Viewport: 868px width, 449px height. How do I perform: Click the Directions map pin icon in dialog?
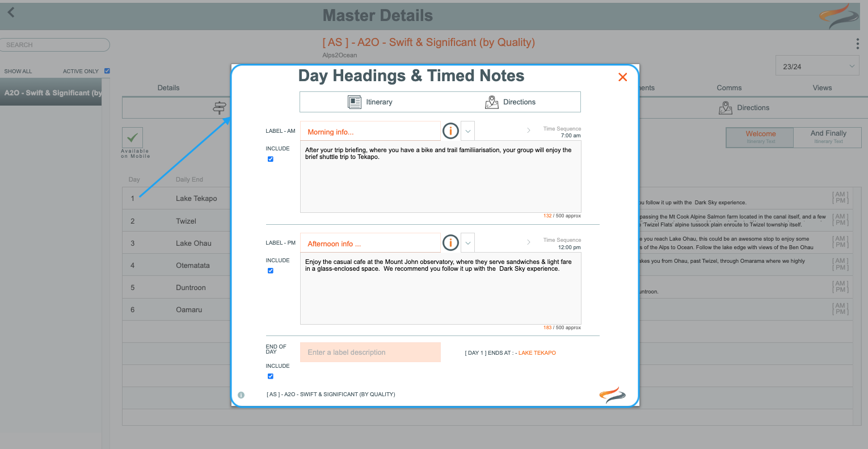(492, 102)
